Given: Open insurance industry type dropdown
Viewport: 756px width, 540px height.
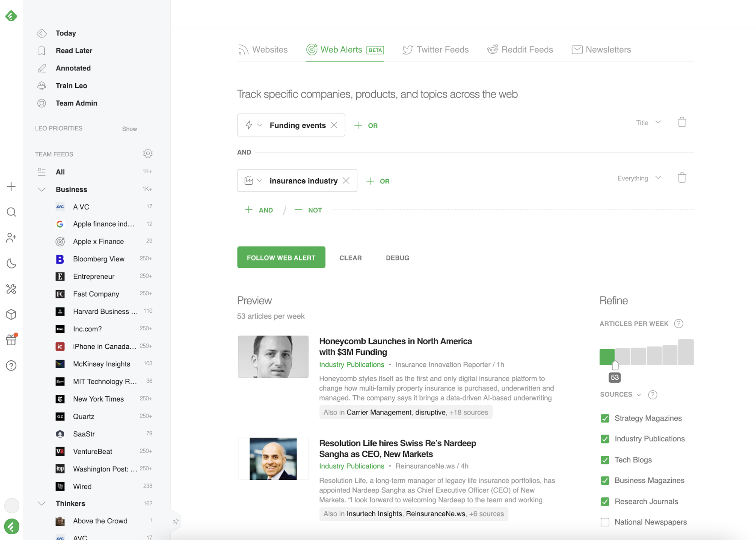Looking at the screenshot, I should coord(254,181).
